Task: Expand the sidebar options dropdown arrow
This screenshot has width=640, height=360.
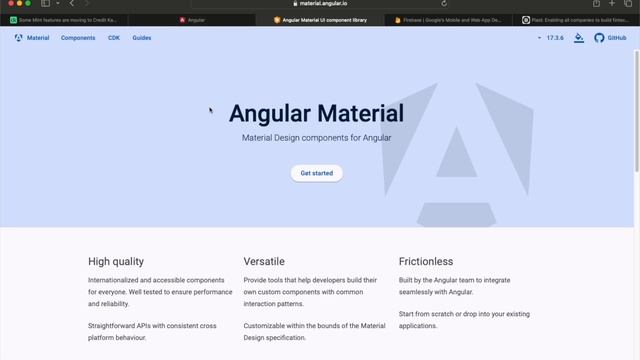Action: click(x=58, y=3)
